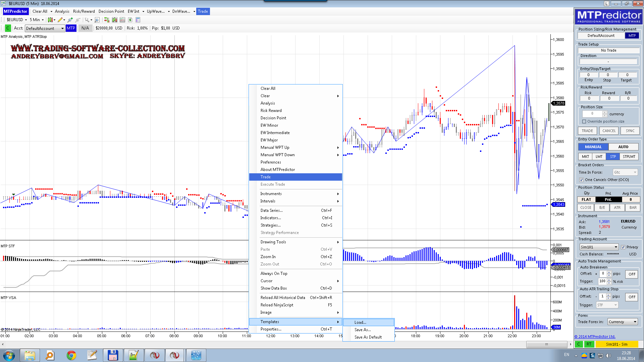Open Chrome from the taskbar
The image size is (644, 362).
(x=71, y=355)
